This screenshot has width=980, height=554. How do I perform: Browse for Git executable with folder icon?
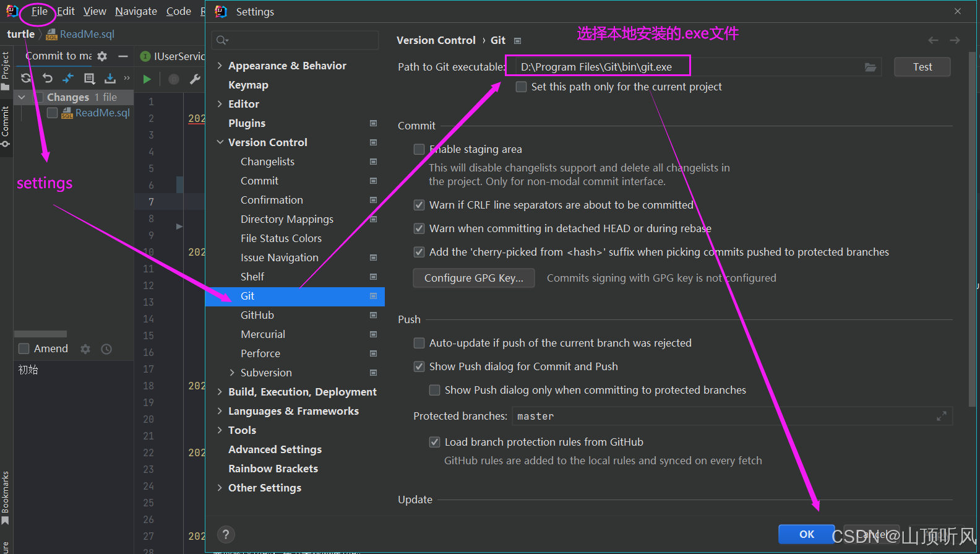coord(870,67)
